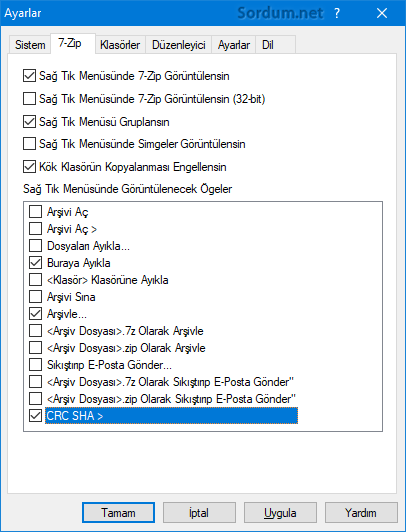Switch to the Sistem tab
This screenshot has height=532, width=406.
point(30,45)
